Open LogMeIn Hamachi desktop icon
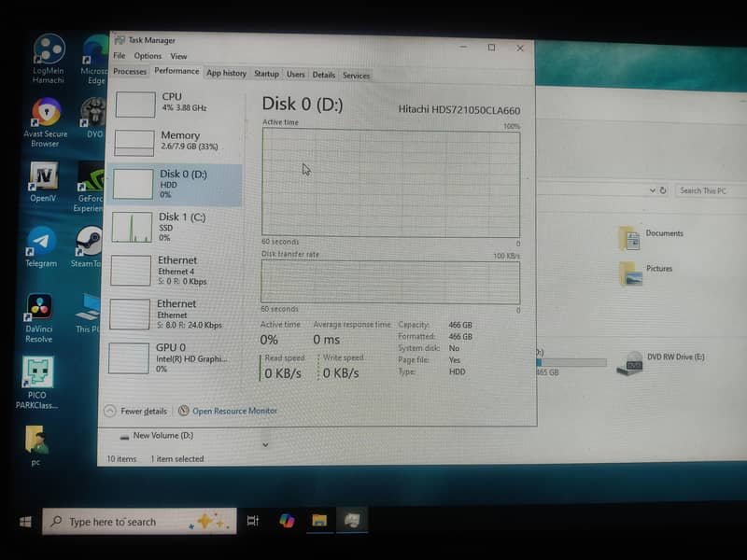This screenshot has width=747, height=560. coord(49,58)
